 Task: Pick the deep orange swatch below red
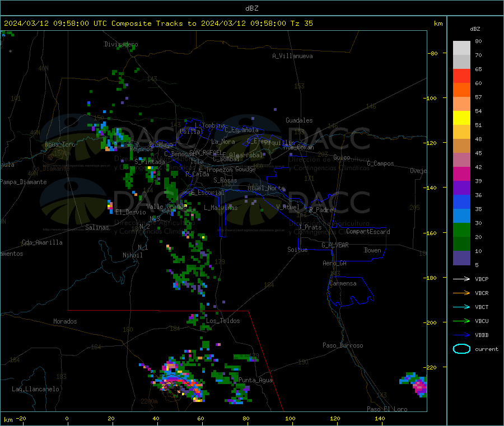pyautogui.click(x=461, y=90)
